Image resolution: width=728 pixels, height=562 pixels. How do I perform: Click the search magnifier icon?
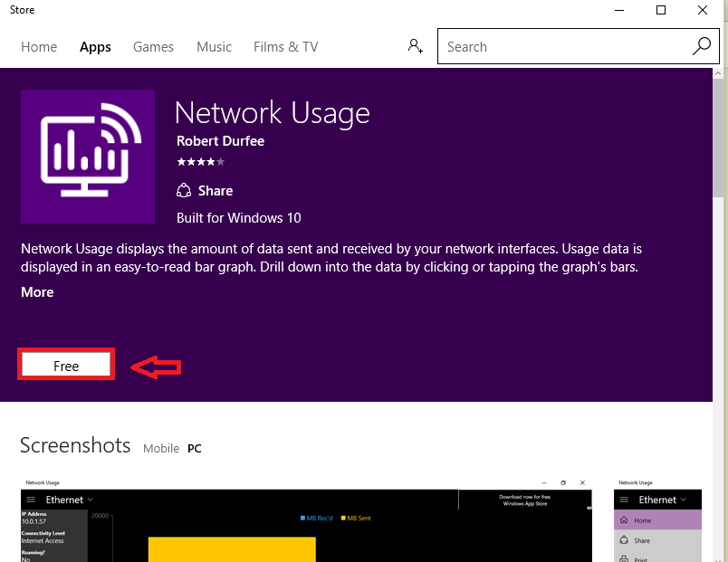click(701, 46)
